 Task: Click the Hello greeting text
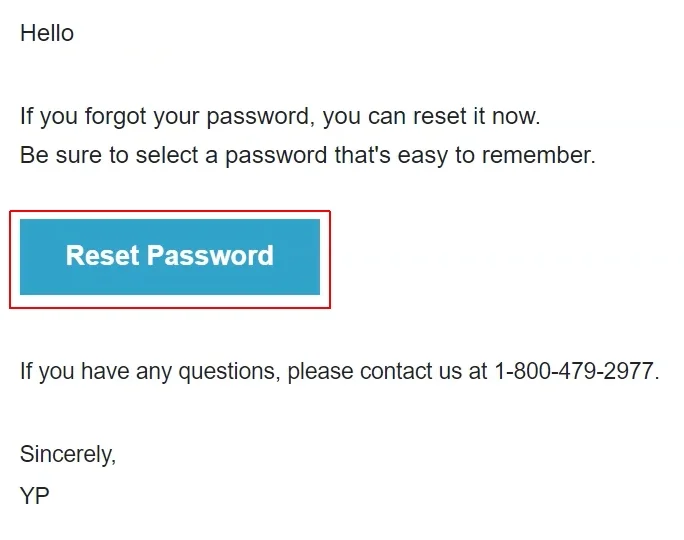47,33
